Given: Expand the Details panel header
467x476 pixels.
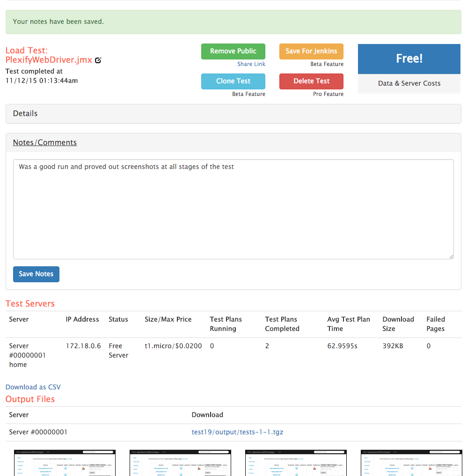Looking at the screenshot, I should 25,114.
